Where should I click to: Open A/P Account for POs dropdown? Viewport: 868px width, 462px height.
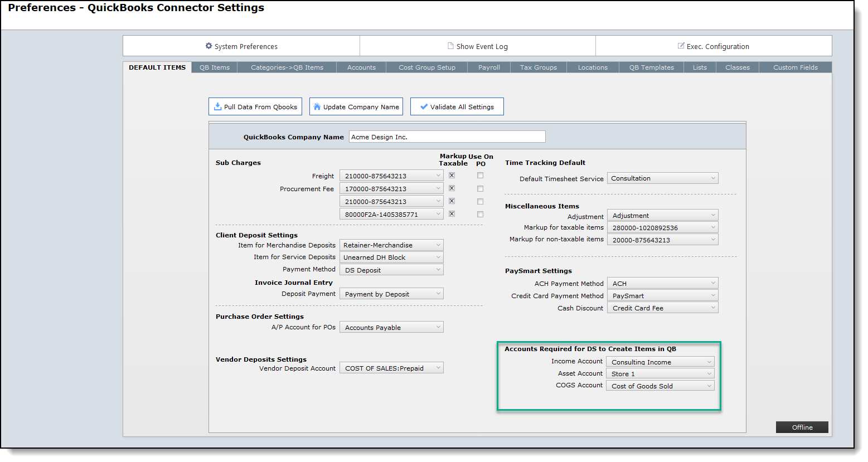(x=391, y=327)
